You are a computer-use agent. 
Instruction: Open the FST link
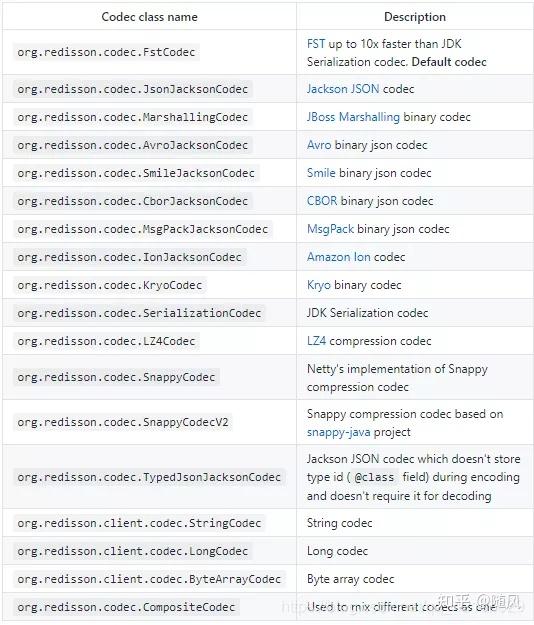(316, 44)
